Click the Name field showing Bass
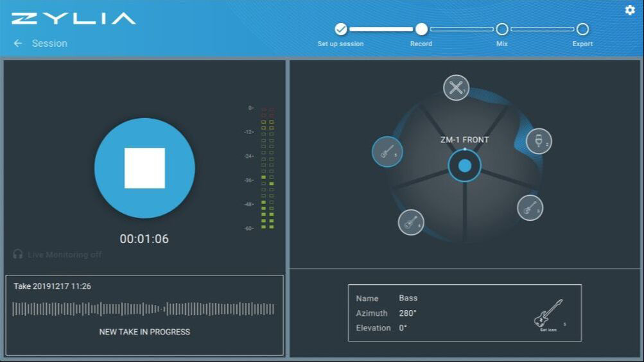The height and width of the screenshot is (362, 644). tap(408, 298)
